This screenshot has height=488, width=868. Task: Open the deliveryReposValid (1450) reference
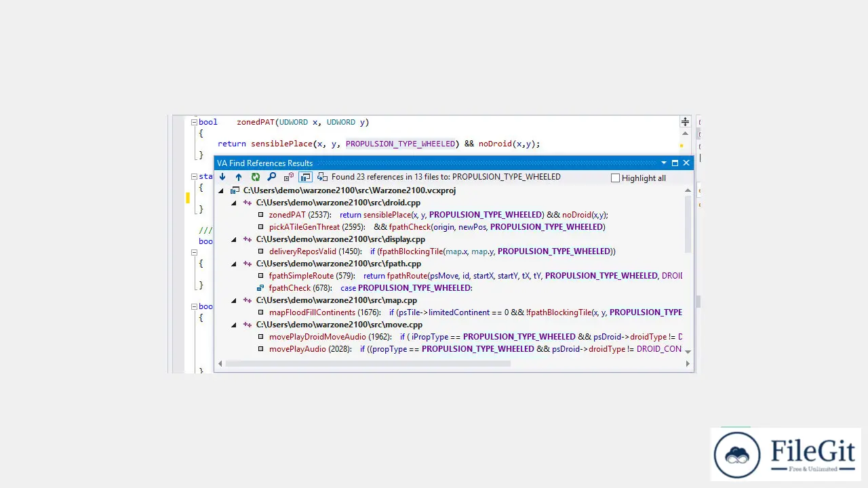click(x=442, y=251)
